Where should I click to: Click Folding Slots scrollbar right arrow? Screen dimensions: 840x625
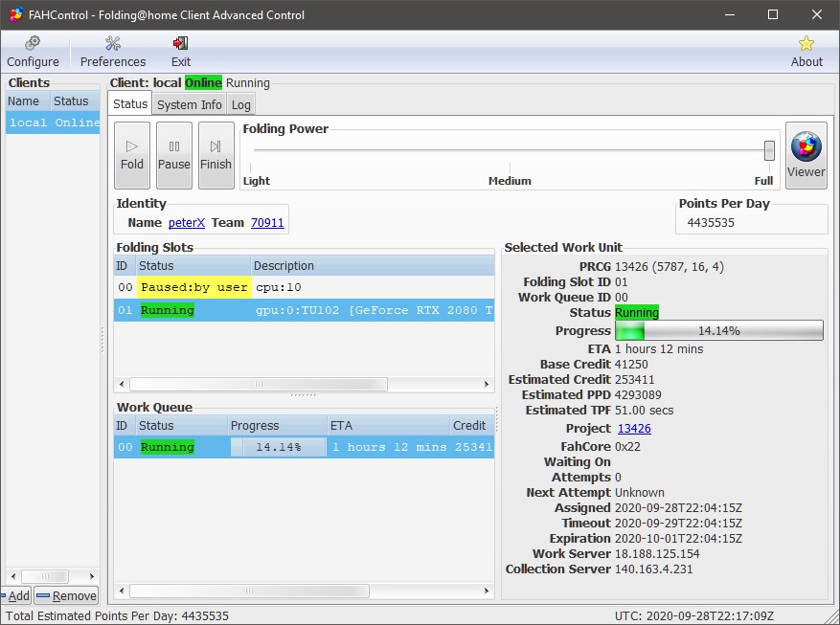pos(487,384)
